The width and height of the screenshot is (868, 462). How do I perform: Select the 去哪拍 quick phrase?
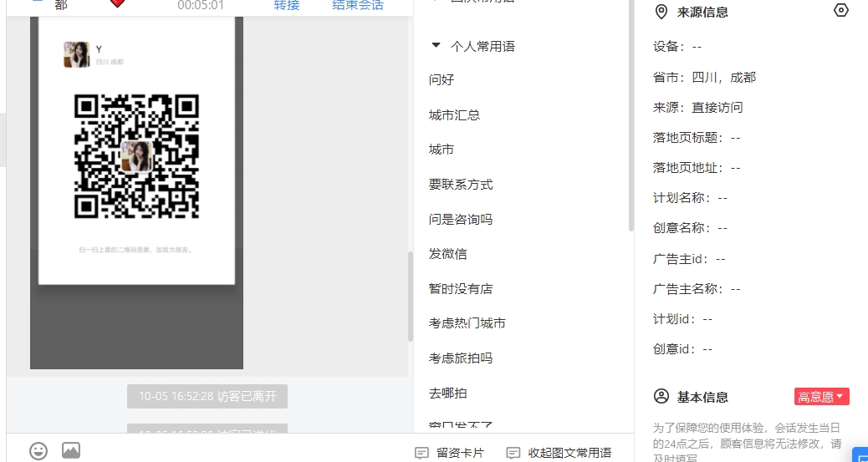[447, 393]
